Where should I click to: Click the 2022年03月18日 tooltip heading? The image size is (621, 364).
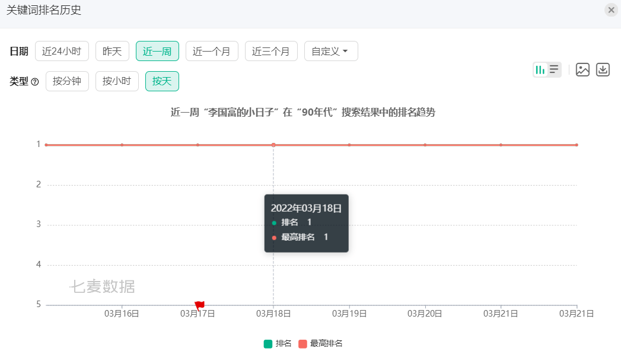point(306,209)
